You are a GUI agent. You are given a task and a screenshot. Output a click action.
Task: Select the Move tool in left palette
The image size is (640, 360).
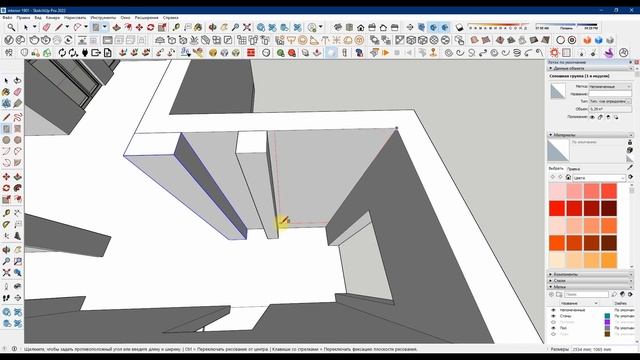point(6,177)
